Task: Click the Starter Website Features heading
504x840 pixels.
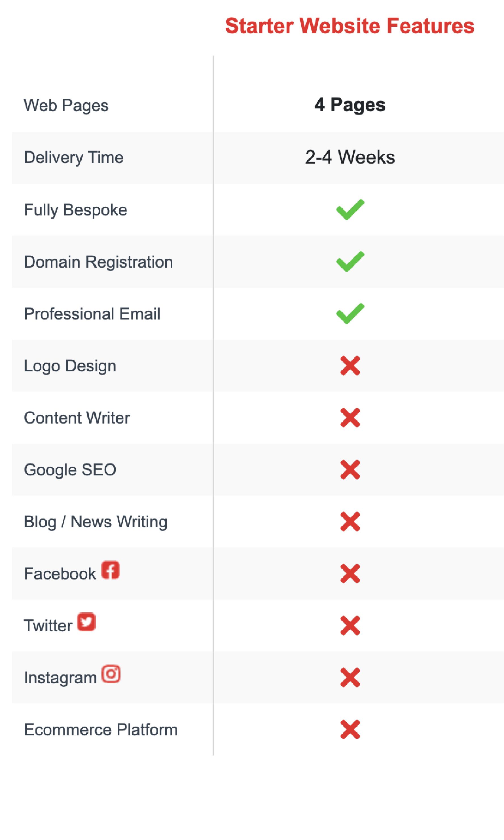Action: coord(350,26)
